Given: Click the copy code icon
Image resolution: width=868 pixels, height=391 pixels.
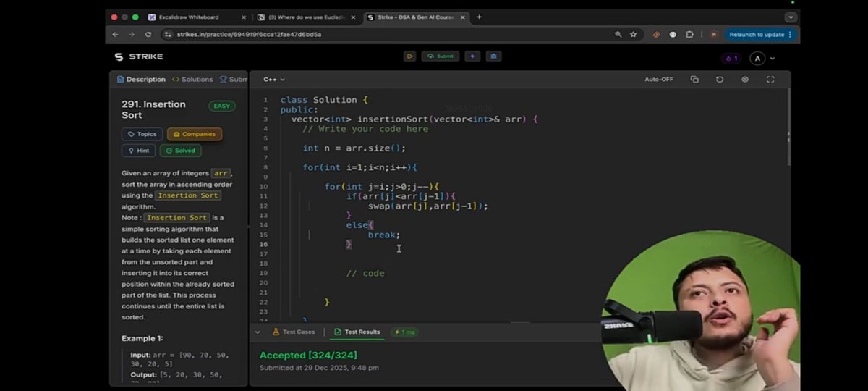Looking at the screenshot, I should [x=694, y=80].
